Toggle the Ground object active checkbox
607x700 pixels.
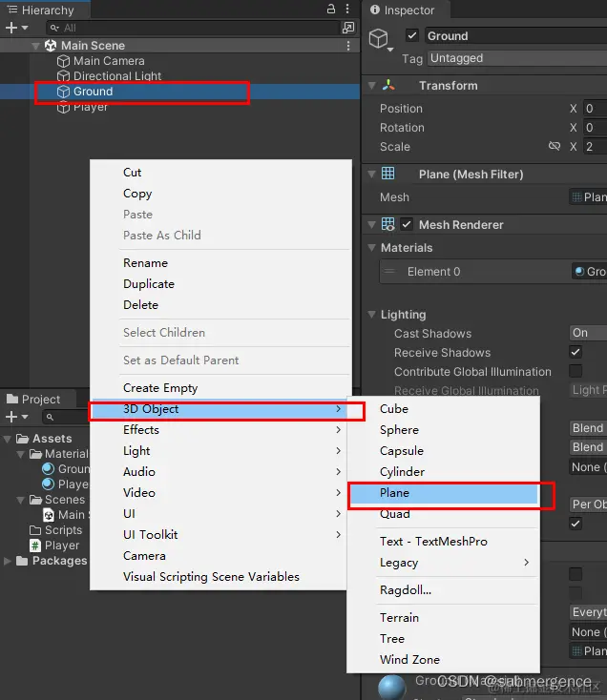click(412, 35)
